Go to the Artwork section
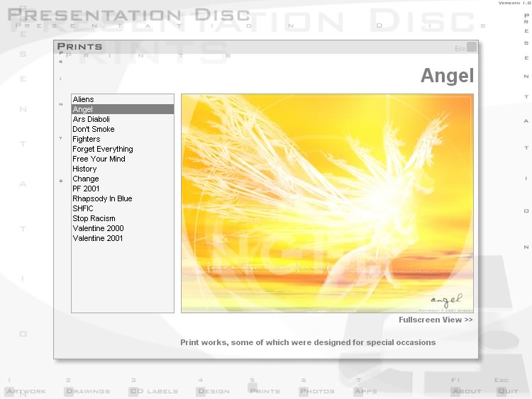This screenshot has height=399, width=532. point(26,391)
